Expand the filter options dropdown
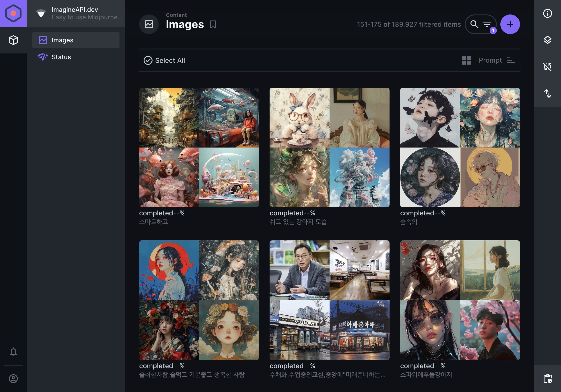561x392 pixels. tap(488, 24)
